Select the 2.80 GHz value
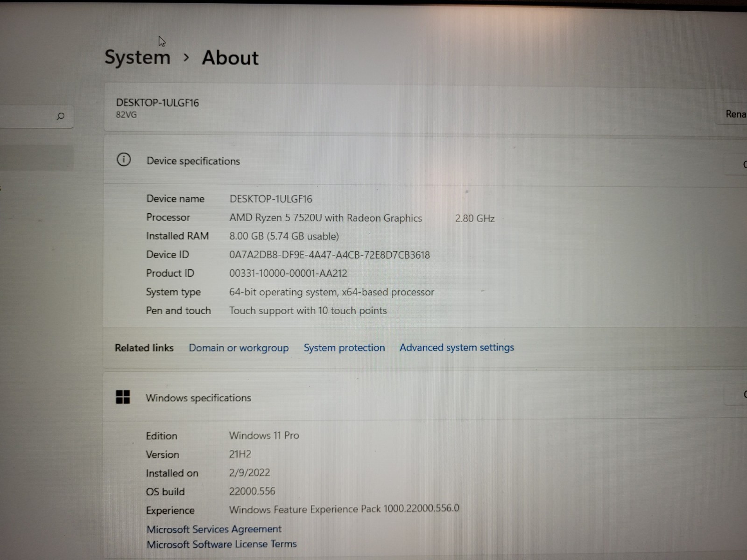This screenshot has width=747, height=560. click(x=475, y=218)
